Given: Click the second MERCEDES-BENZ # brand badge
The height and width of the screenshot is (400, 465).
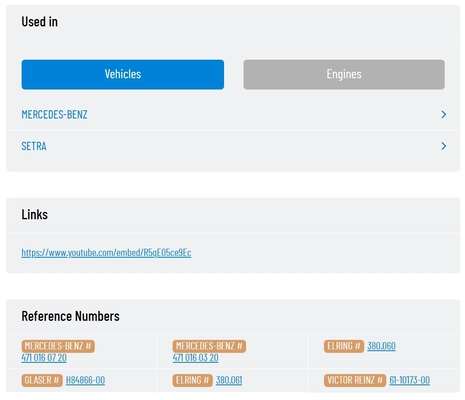Looking at the screenshot, I should click(x=209, y=346).
